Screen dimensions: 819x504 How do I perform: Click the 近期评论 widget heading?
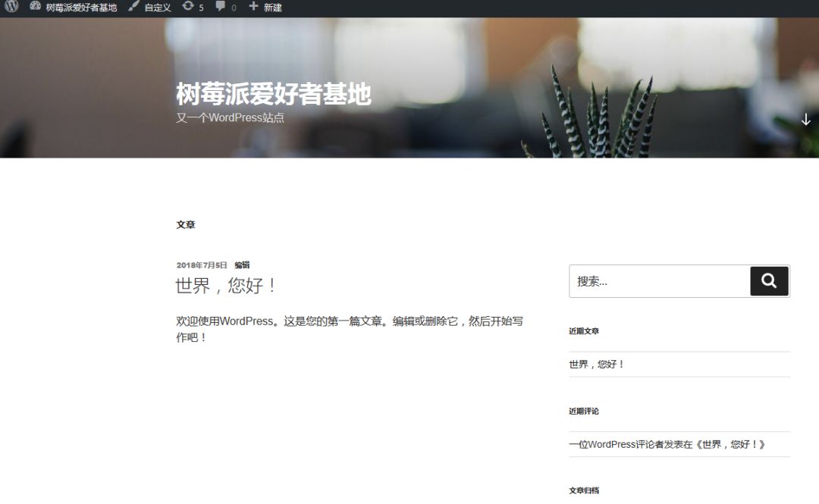click(x=584, y=411)
